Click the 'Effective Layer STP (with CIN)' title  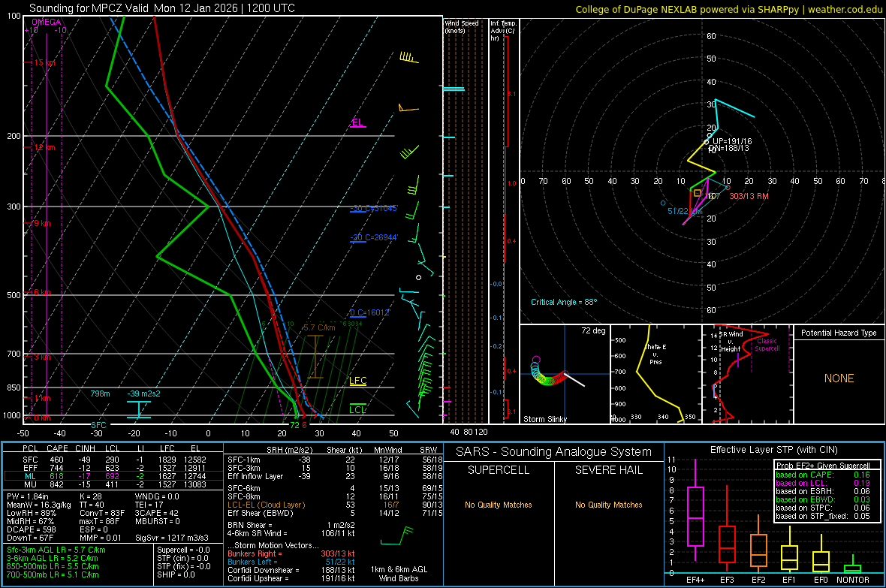(773, 450)
